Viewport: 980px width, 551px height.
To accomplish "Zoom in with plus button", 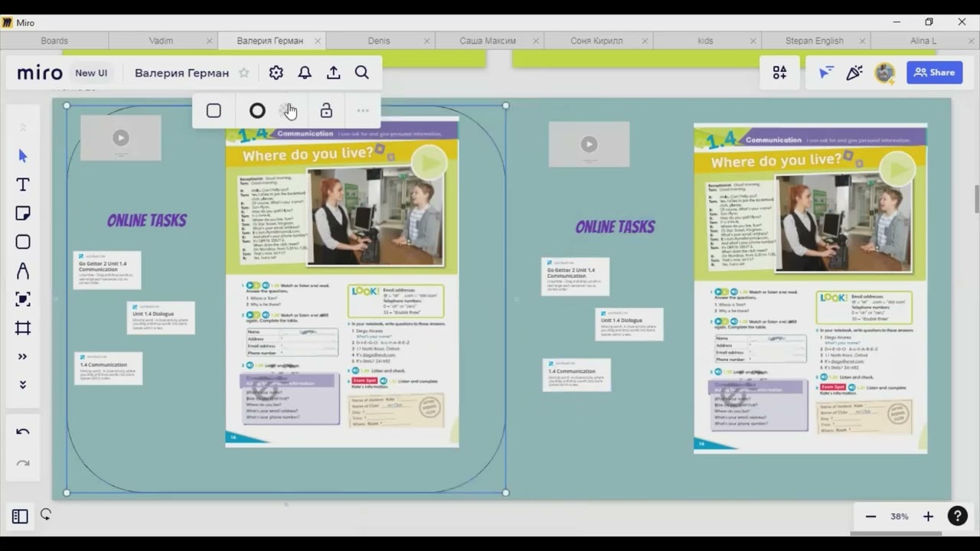I will click(928, 517).
